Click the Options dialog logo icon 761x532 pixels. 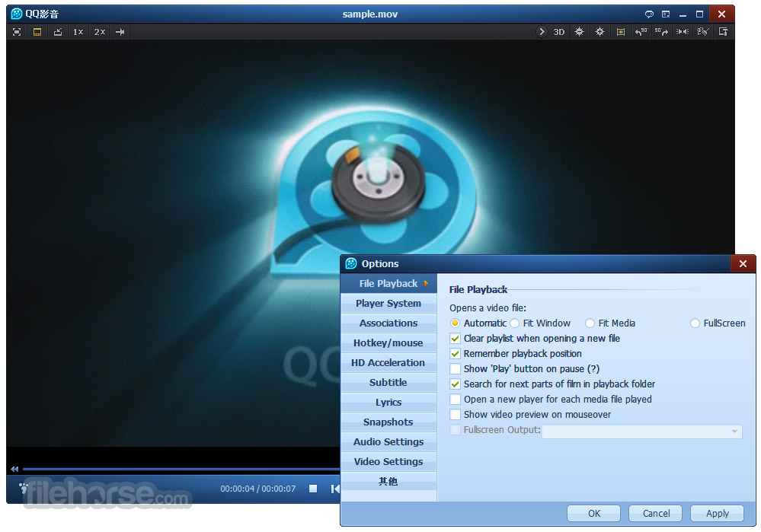tap(351, 264)
